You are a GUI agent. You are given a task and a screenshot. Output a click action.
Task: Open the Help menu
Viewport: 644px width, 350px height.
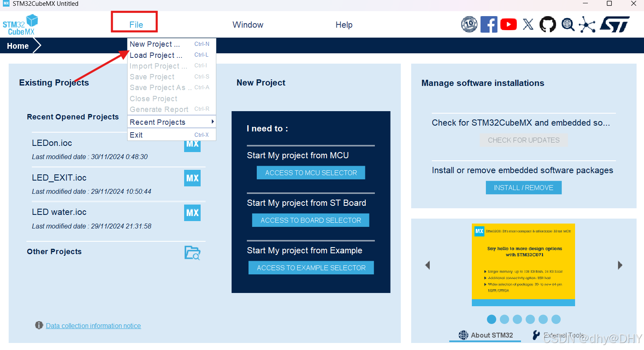click(x=344, y=25)
